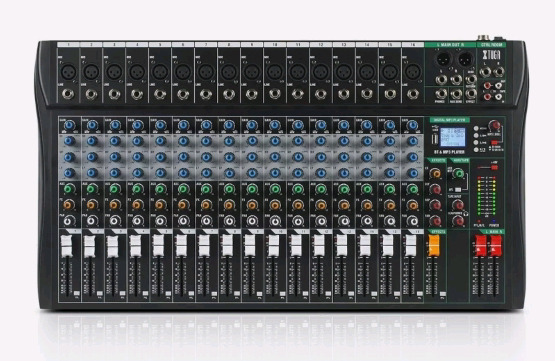
Task: Push the white button under AUX/TAPE knob
Action: click(x=458, y=189)
